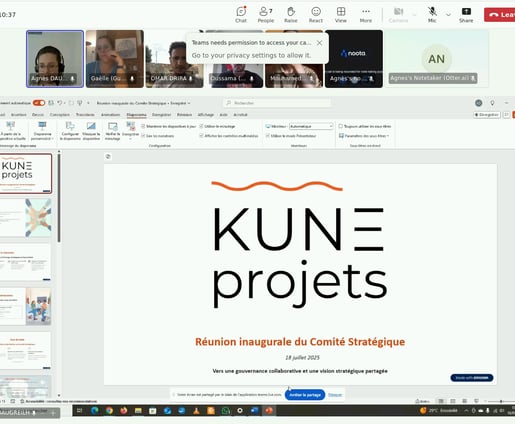Toggle the AutoSave switch in PowerPoint

pyautogui.click(x=39, y=103)
